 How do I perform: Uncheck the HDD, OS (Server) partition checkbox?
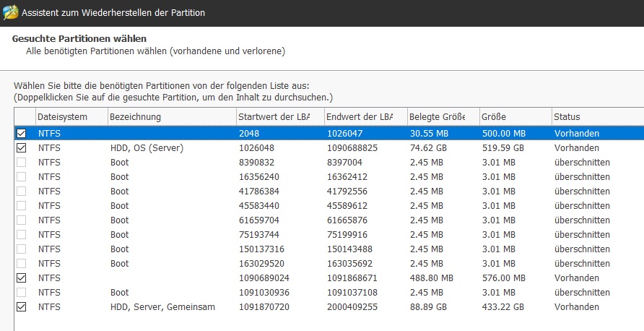pos(21,148)
